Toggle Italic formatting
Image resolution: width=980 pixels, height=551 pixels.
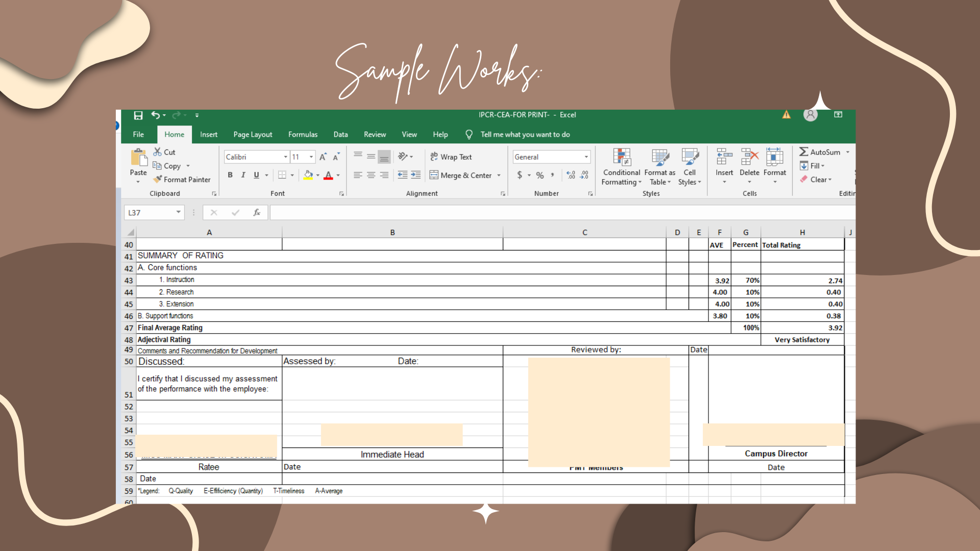pos(243,175)
